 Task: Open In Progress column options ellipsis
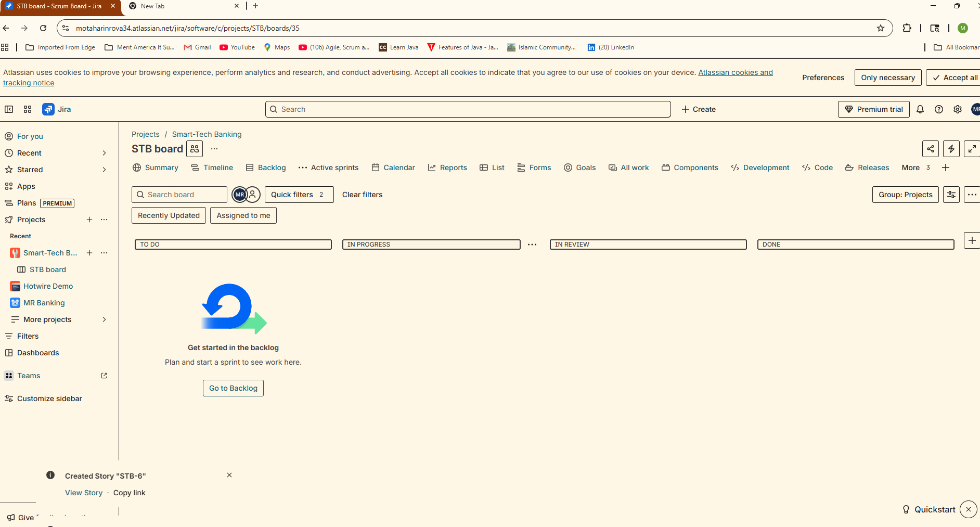tap(532, 245)
